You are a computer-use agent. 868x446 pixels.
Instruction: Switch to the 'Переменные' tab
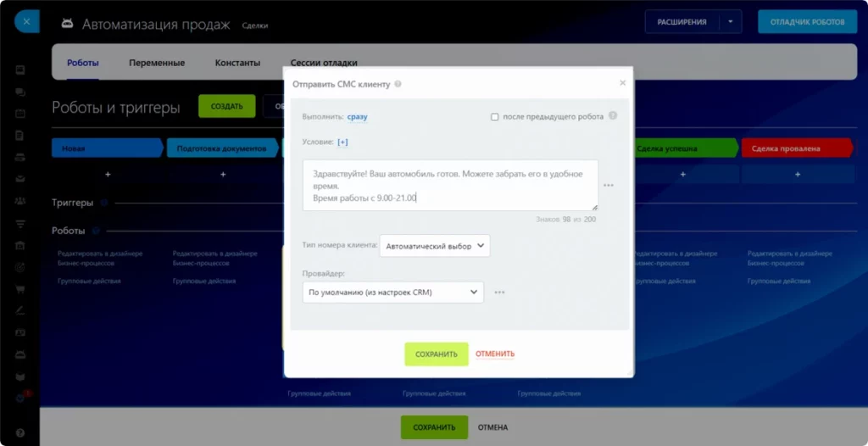point(157,63)
